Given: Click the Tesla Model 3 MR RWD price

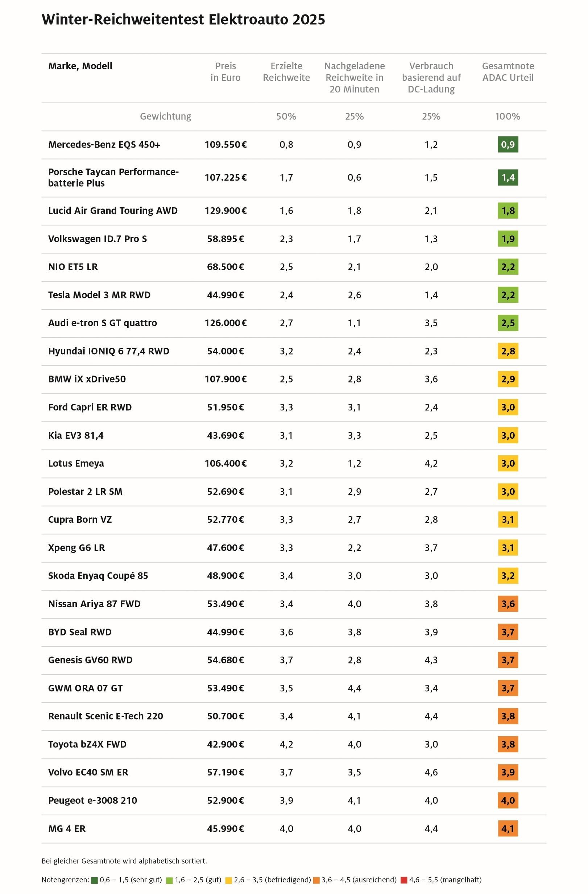Looking at the screenshot, I should 225,295.
